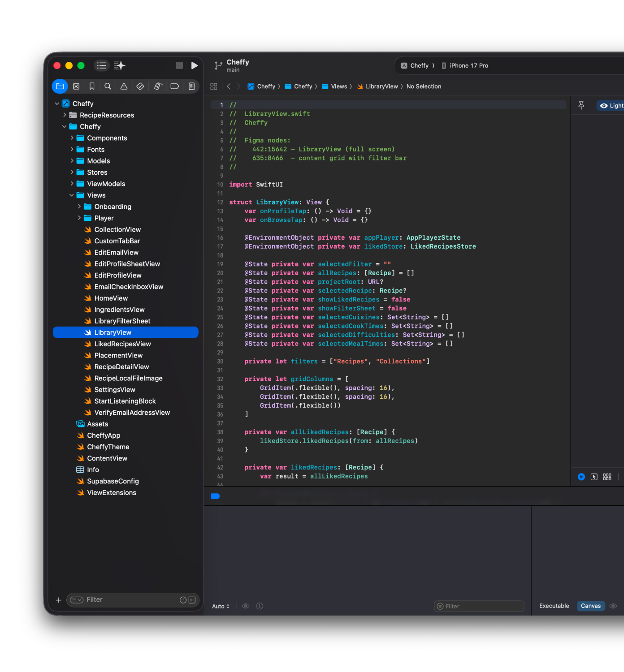Pin the canvas preview
This screenshot has width=624, height=672.
[x=581, y=105]
